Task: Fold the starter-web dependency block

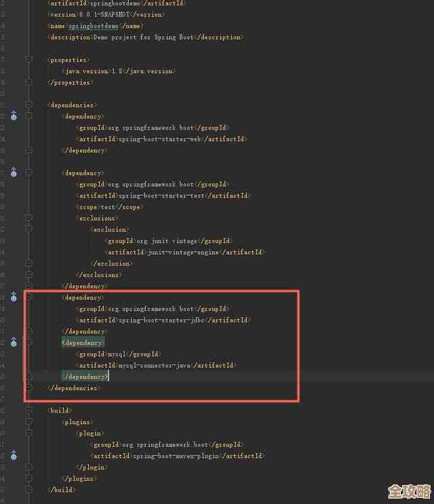Action: click(29, 116)
